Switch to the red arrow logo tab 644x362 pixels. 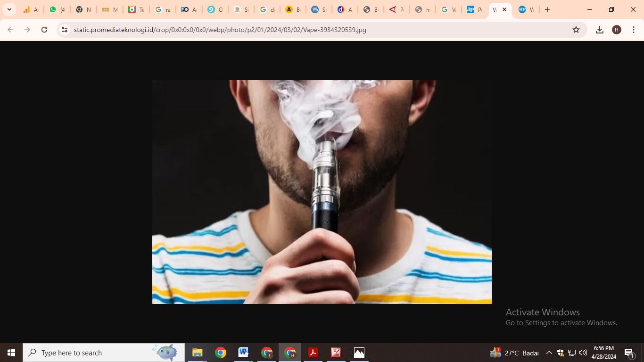tap(397, 9)
